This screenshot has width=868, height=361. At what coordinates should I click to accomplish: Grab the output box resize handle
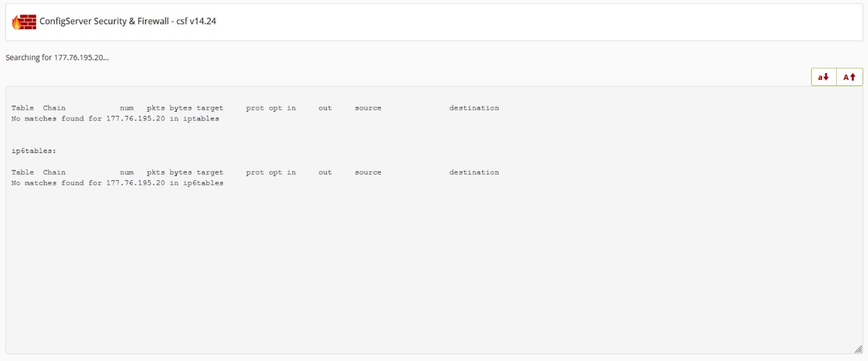858,349
